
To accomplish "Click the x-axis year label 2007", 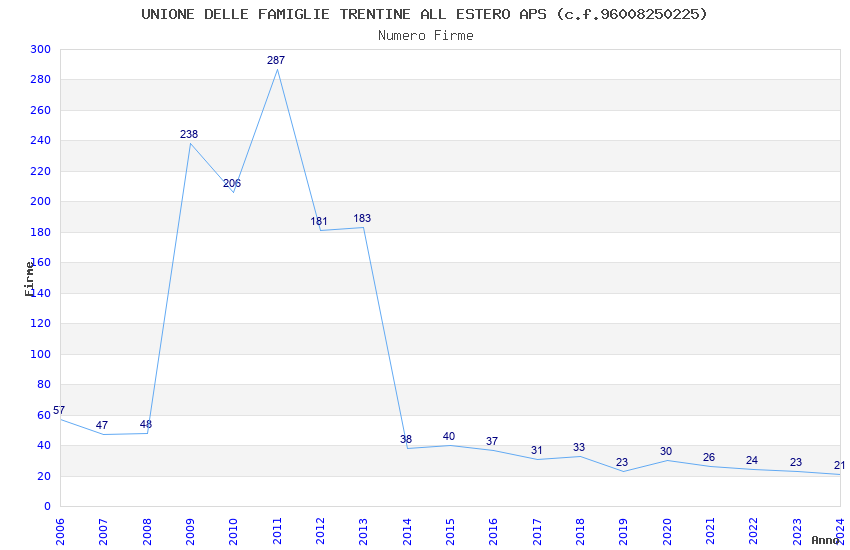I will [103, 532].
